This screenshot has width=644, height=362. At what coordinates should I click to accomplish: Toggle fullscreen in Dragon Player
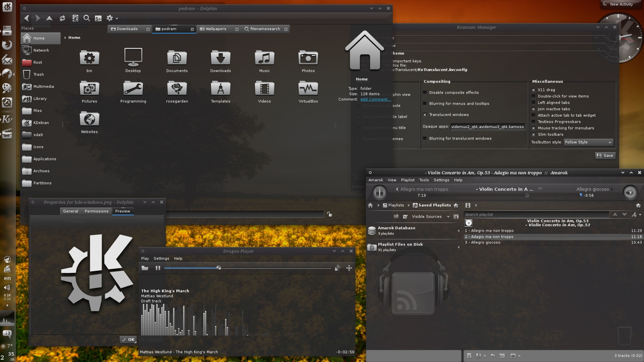[x=349, y=268]
